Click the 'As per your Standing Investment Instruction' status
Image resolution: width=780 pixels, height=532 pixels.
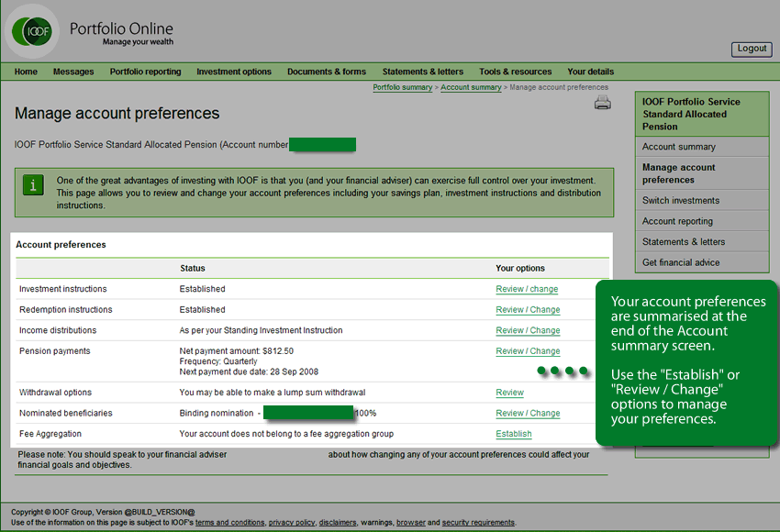click(261, 330)
